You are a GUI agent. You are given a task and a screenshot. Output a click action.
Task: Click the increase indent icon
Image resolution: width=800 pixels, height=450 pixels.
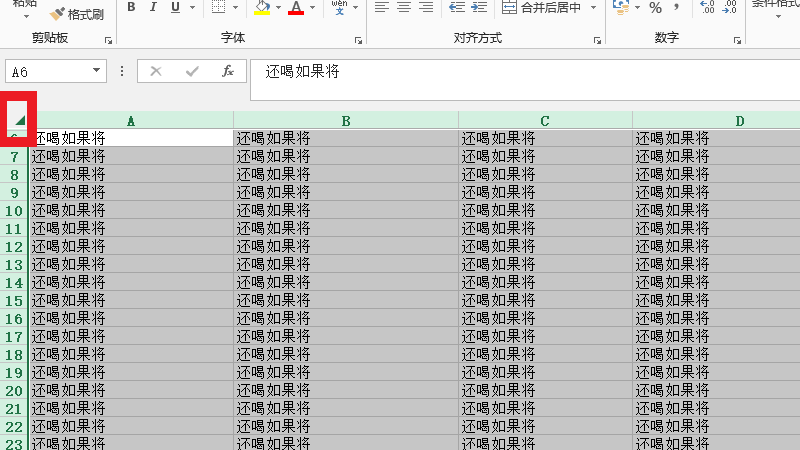[x=478, y=8]
